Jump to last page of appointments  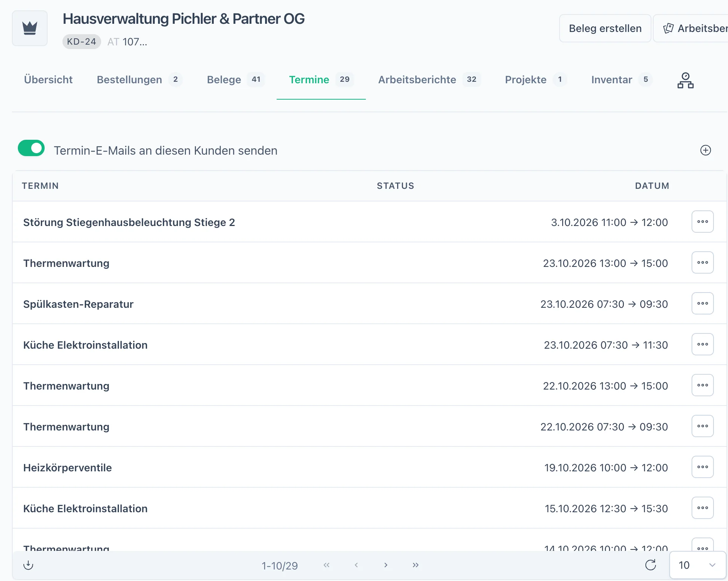coord(416,565)
